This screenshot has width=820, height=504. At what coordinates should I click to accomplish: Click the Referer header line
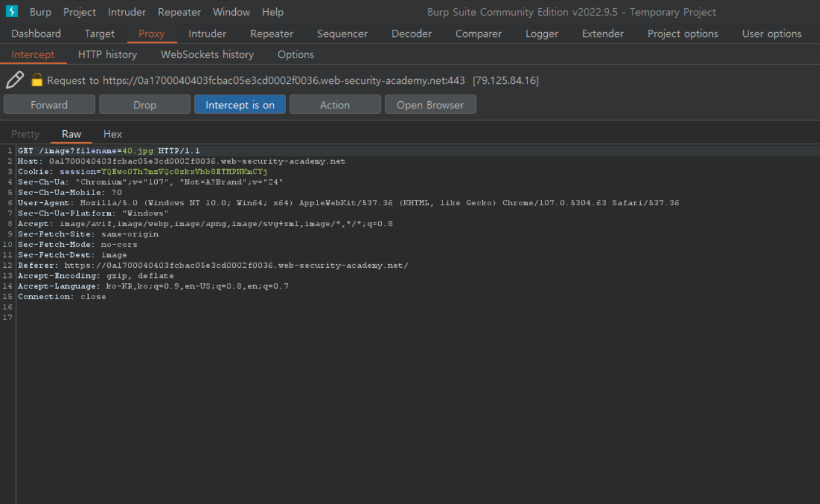213,265
